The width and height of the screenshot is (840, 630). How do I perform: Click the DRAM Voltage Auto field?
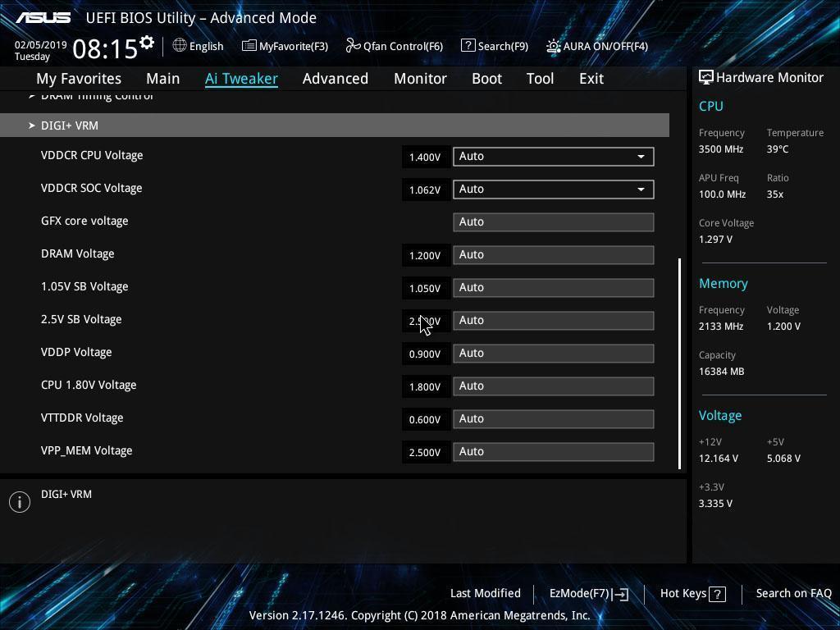[x=554, y=255]
